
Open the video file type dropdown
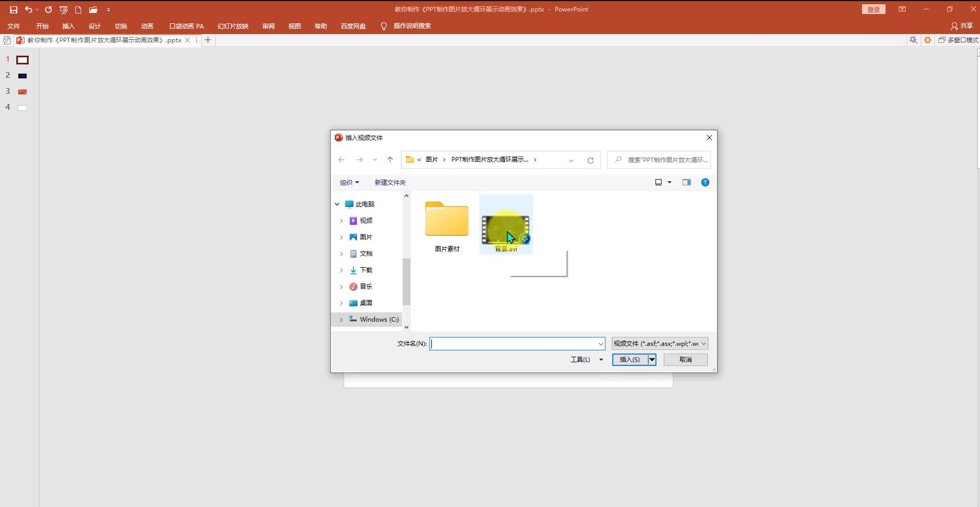coord(659,344)
